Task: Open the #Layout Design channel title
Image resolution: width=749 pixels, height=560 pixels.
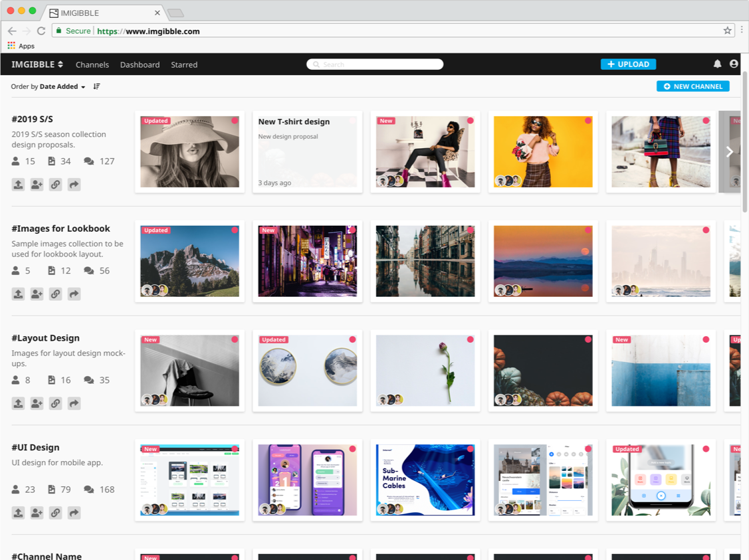Action: (46, 338)
